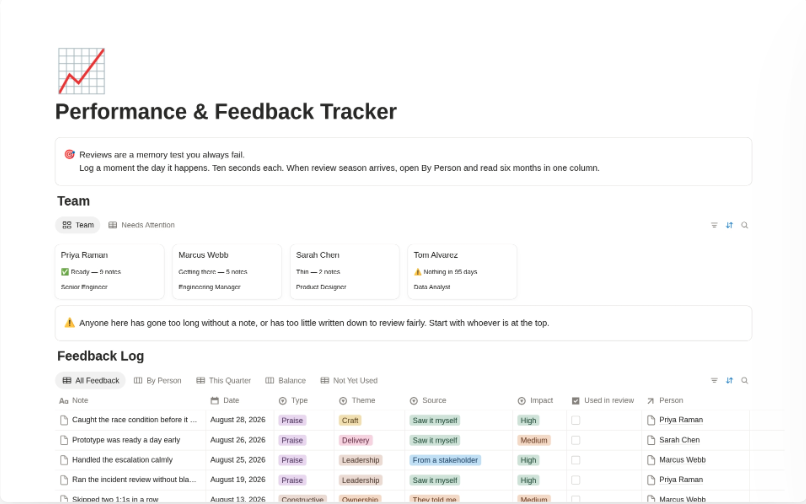Open the Priya Raman team card
806x504 pixels.
pyautogui.click(x=109, y=272)
